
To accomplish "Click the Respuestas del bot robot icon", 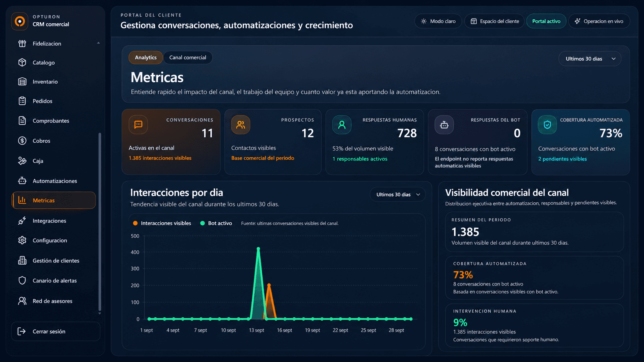I will tap(444, 125).
